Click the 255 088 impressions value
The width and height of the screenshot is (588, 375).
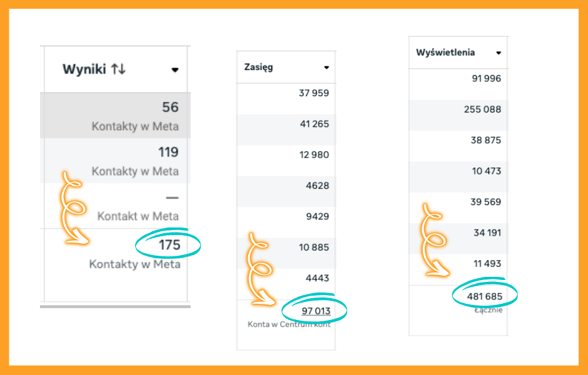tap(482, 109)
